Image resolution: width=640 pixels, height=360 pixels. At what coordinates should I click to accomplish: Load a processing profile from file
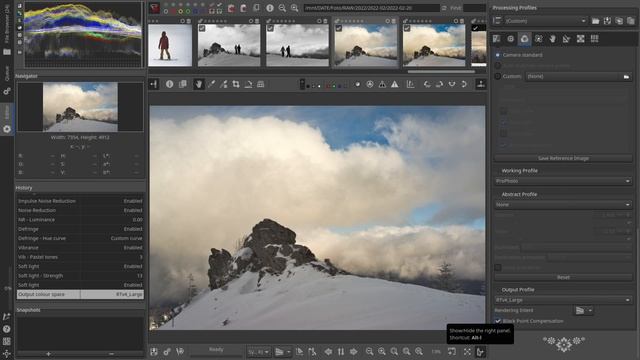tap(596, 21)
